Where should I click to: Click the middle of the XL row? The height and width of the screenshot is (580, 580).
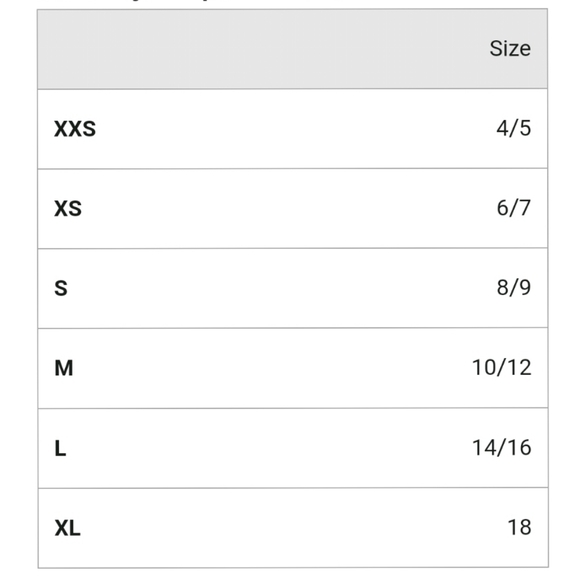point(293,528)
